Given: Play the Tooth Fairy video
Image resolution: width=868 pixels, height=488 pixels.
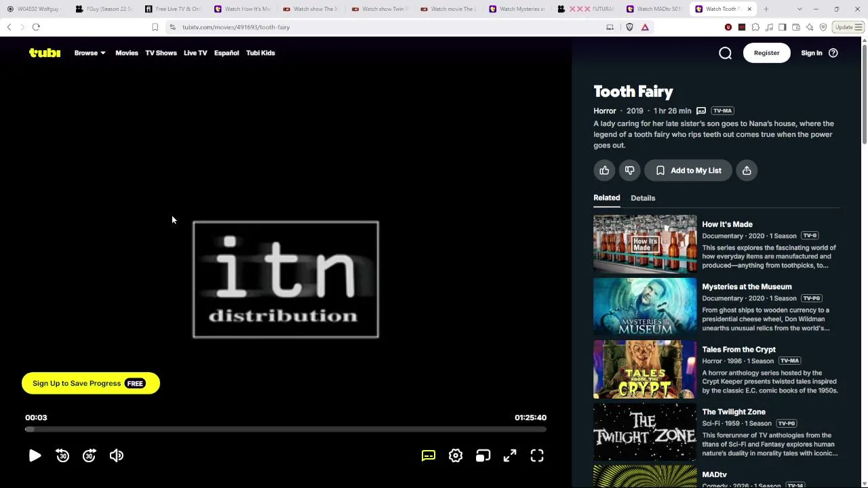Looking at the screenshot, I should coord(35,455).
